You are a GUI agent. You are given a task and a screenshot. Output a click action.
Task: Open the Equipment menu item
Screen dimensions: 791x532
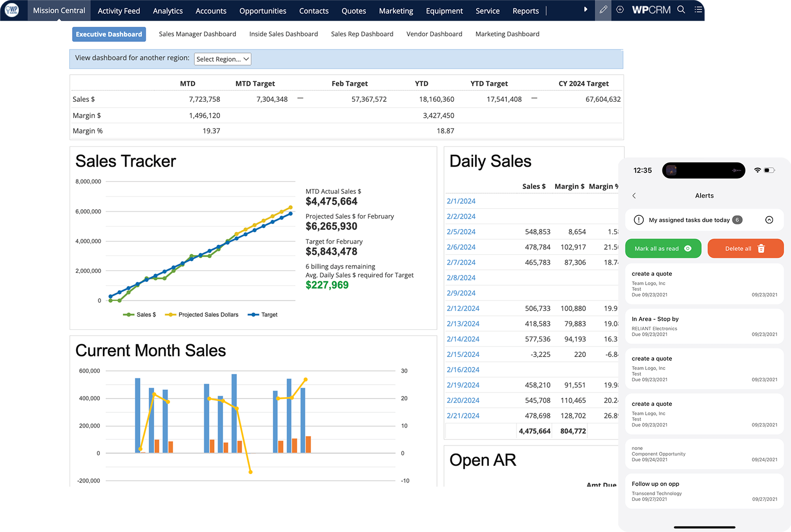pyautogui.click(x=444, y=11)
